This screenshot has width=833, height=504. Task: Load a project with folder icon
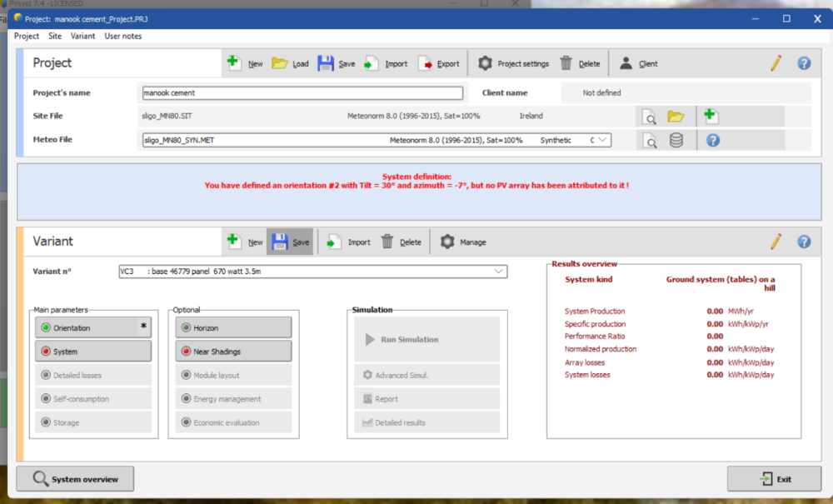point(280,63)
